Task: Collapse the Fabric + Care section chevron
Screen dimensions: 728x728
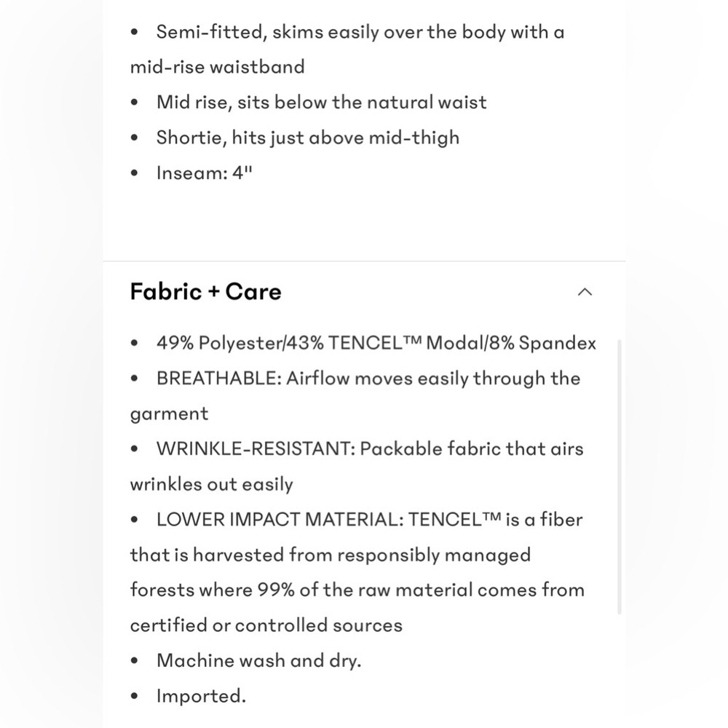Action: pyautogui.click(x=585, y=292)
